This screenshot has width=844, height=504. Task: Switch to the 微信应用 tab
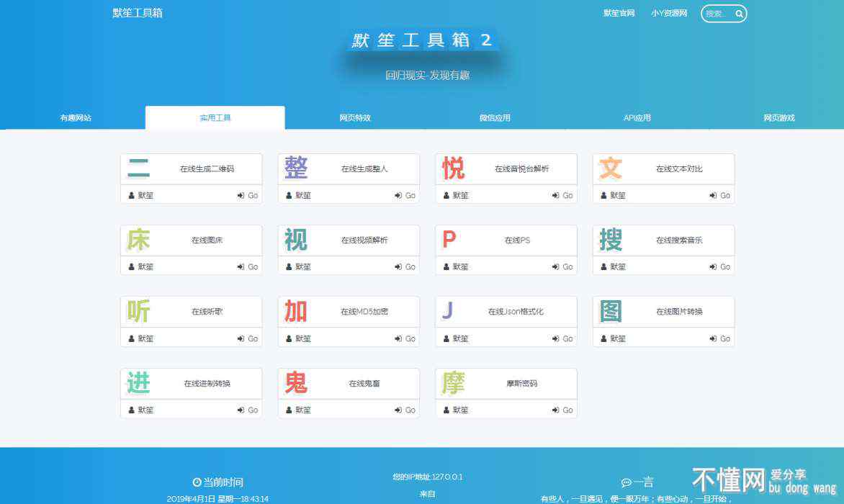pos(495,118)
